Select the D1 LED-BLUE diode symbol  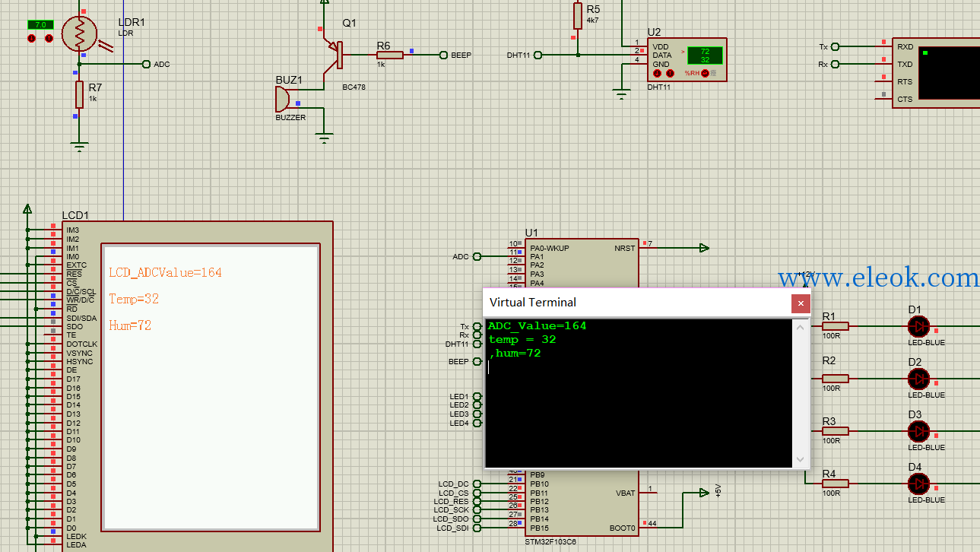[x=918, y=326]
